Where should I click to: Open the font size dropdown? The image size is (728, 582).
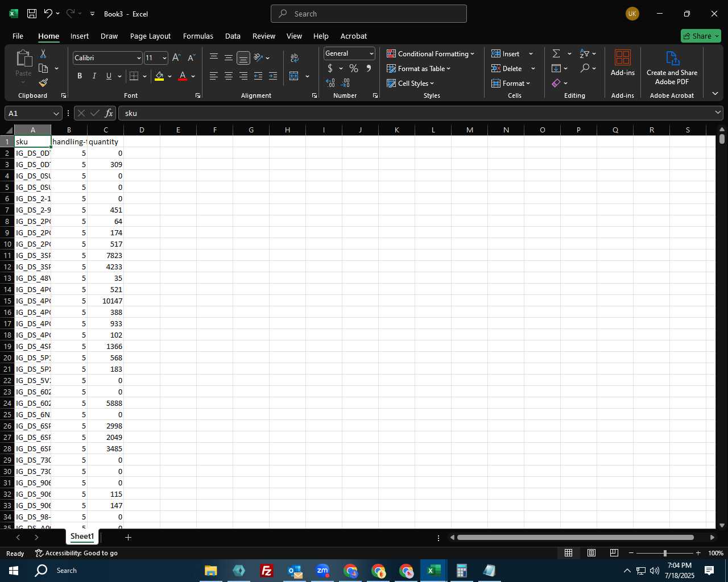click(x=164, y=58)
